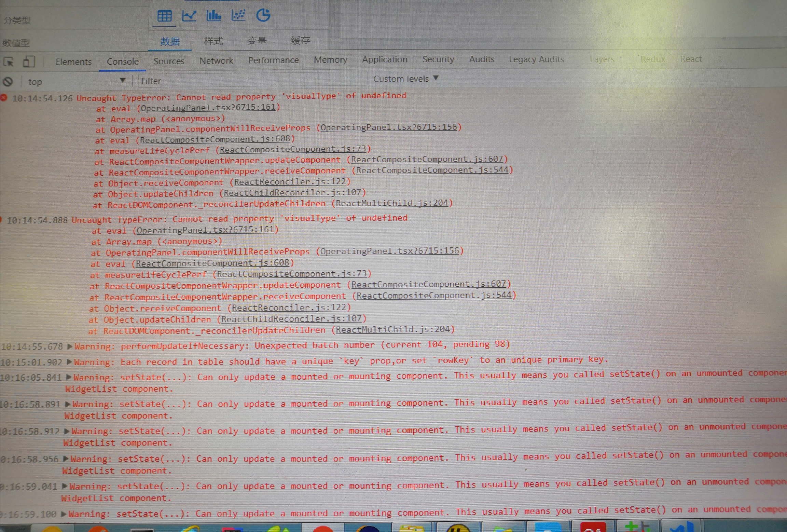The width and height of the screenshot is (787, 532).
Task: Open OperatingPanel.tsx?6715:161 link in first error
Action: (x=208, y=108)
